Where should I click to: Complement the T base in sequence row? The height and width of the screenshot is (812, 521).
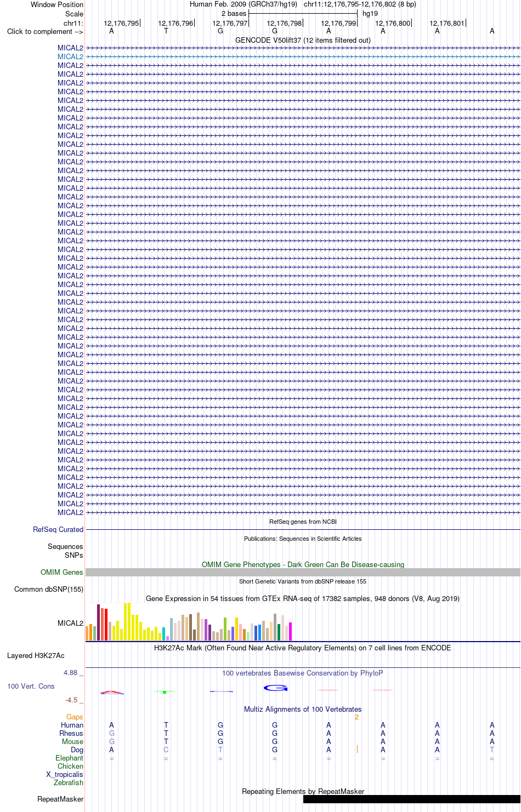[x=166, y=31]
